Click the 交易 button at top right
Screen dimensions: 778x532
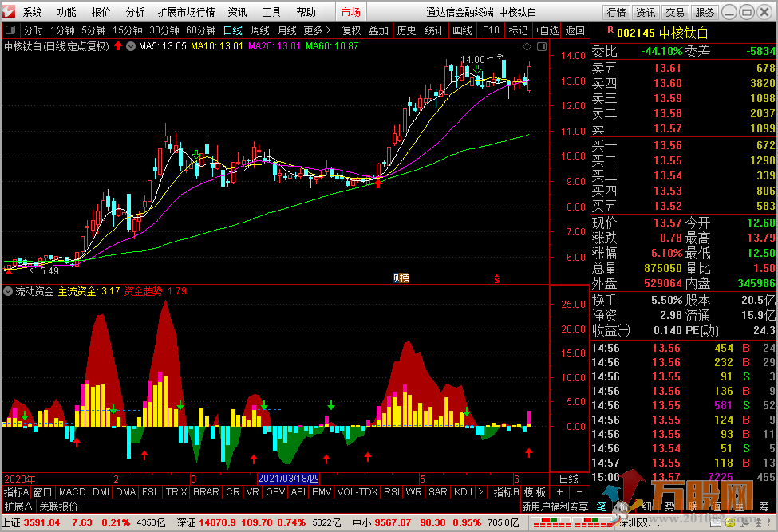point(675,12)
